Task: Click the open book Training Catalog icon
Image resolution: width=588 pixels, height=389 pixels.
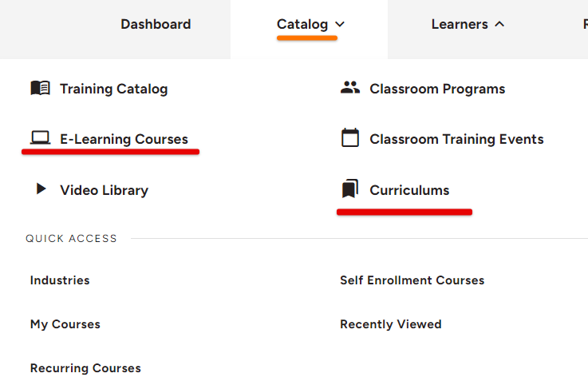Action: (x=40, y=89)
